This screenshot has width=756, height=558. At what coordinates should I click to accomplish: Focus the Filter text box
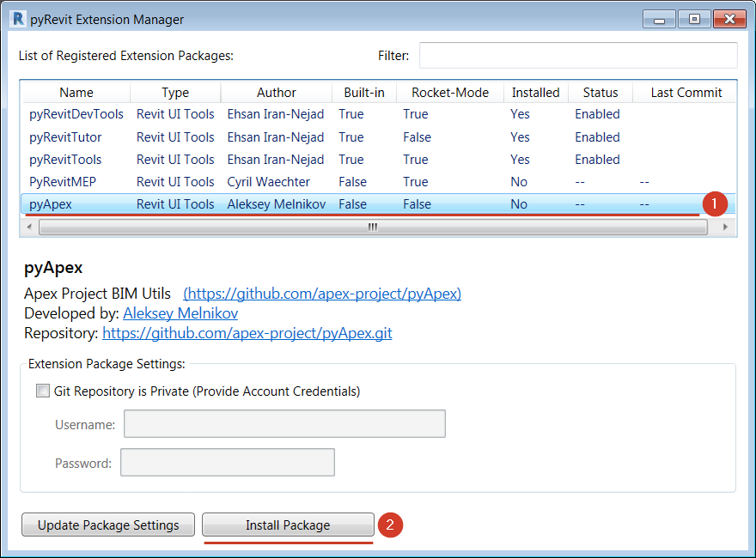tap(578, 56)
